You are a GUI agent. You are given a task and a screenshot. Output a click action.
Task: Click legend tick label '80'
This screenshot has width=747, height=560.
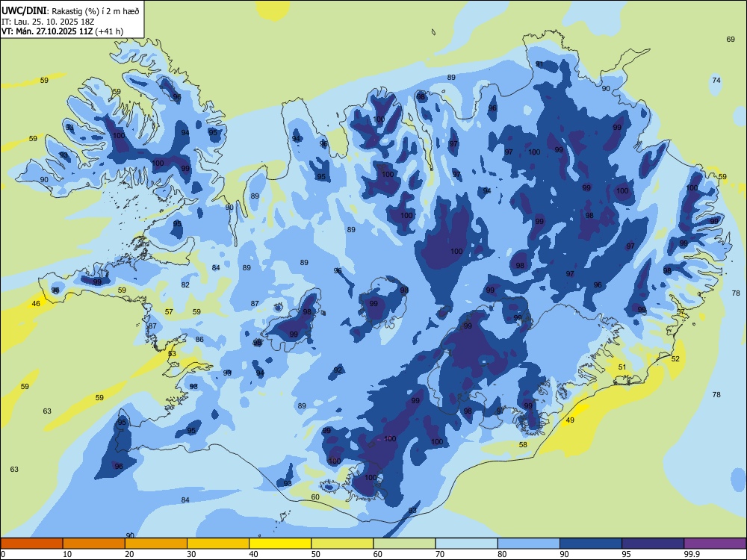pos(502,554)
